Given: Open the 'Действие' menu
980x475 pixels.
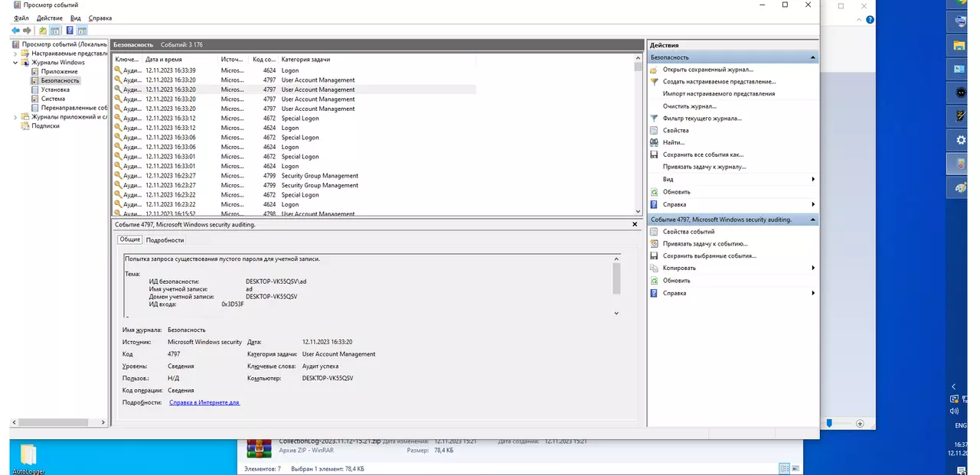Looking at the screenshot, I should (x=49, y=18).
